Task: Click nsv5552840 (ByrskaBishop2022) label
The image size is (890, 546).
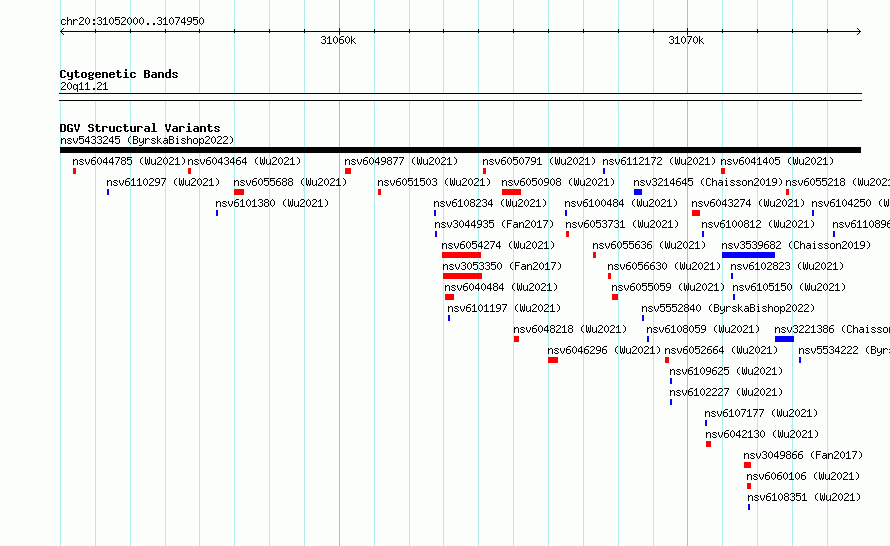Action: 728,308
